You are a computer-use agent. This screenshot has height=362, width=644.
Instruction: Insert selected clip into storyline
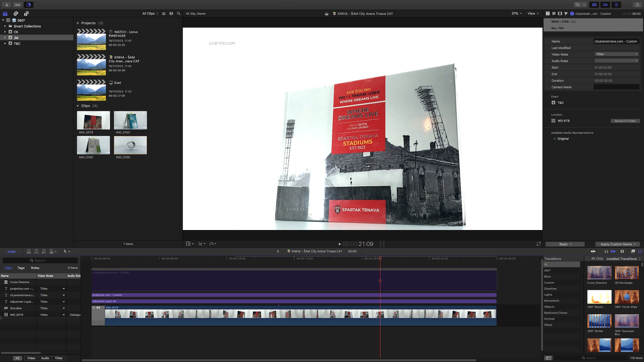coord(36,251)
